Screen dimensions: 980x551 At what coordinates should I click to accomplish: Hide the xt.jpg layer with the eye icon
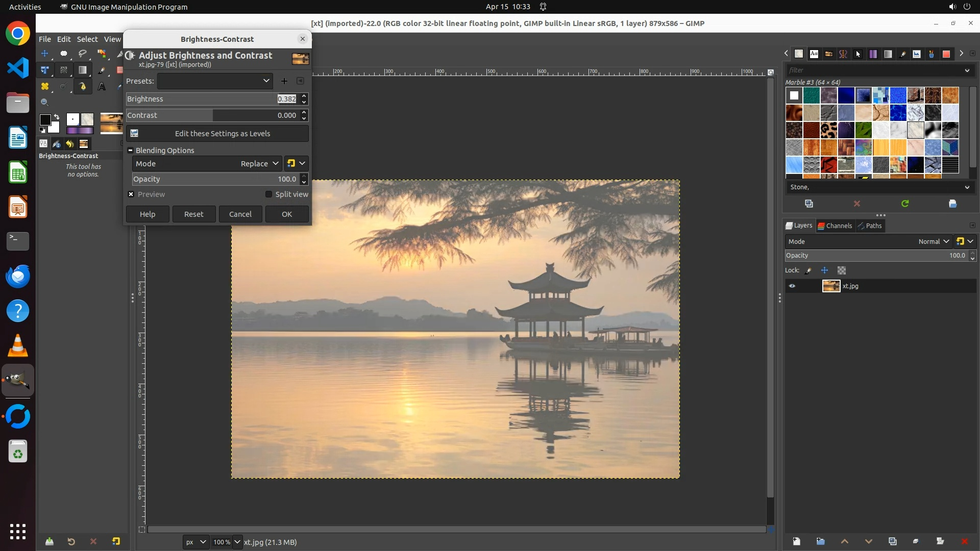792,286
